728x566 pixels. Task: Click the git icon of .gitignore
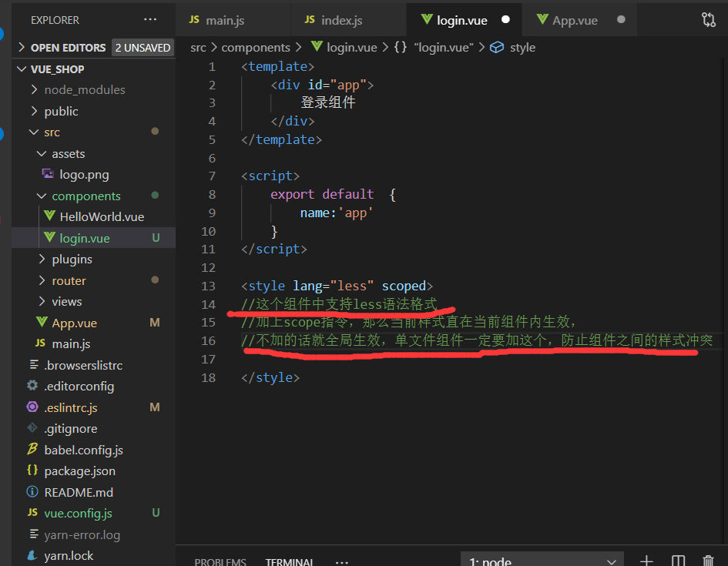[x=32, y=427]
